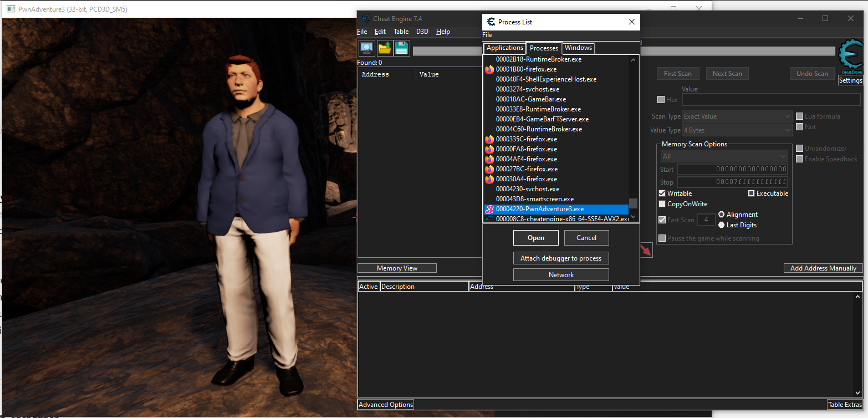The width and height of the screenshot is (868, 418).
Task: Open the Scan Type dropdown
Action: (737, 116)
